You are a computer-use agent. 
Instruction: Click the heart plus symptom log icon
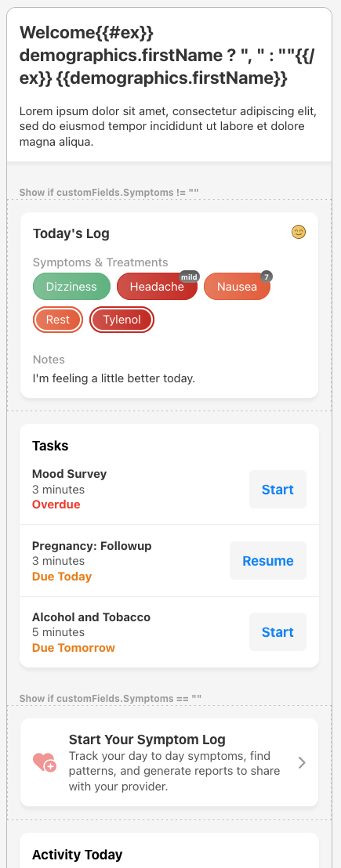(x=44, y=762)
